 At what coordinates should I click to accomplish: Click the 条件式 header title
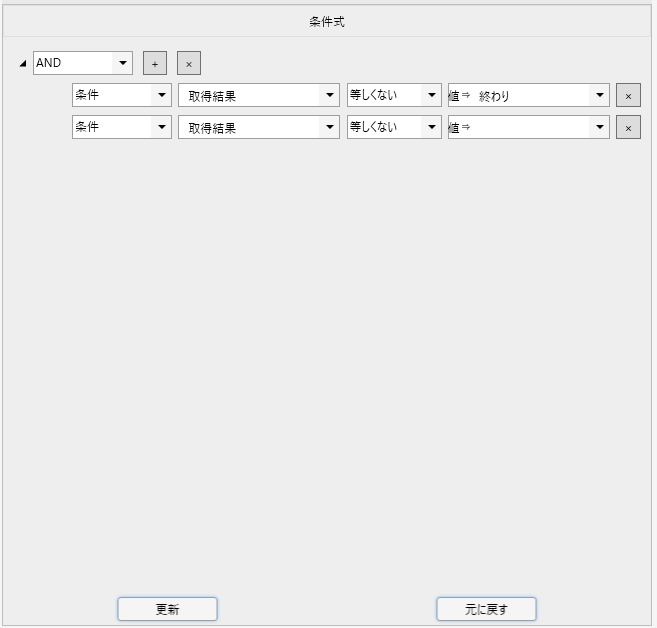tap(327, 21)
